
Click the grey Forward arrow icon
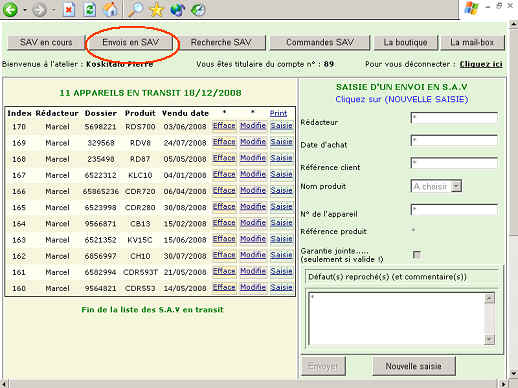click(39, 10)
